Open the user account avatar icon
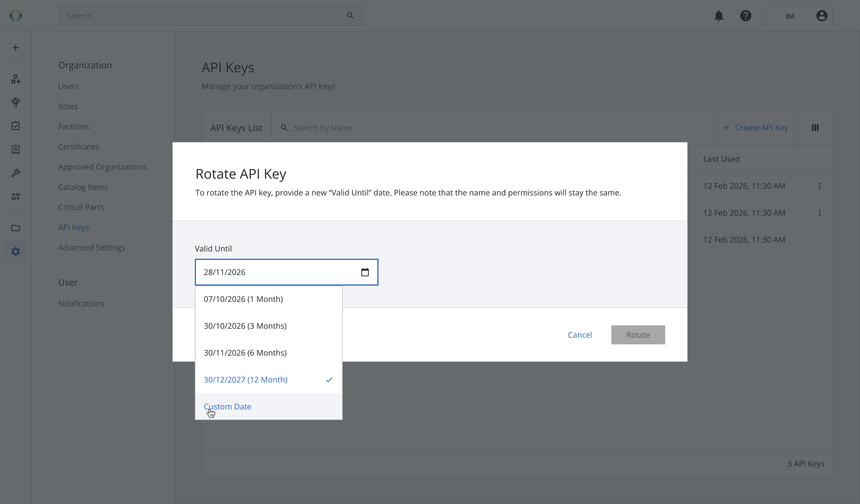860x504 pixels. pos(821,16)
